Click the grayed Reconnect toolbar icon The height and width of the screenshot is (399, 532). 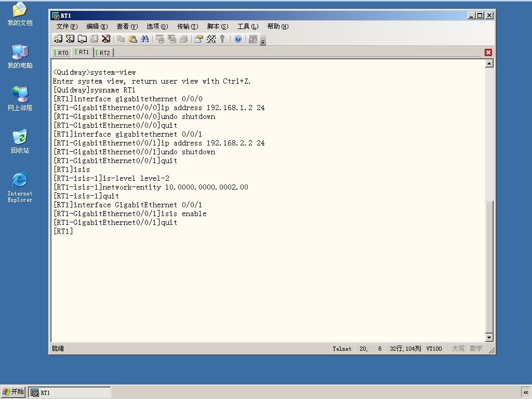94,39
